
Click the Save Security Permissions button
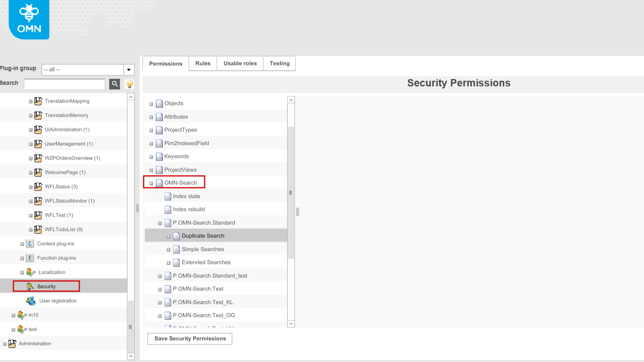point(189,338)
